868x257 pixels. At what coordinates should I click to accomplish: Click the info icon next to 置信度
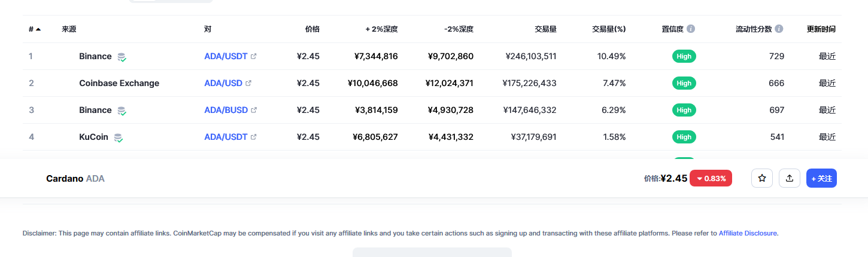point(691,29)
